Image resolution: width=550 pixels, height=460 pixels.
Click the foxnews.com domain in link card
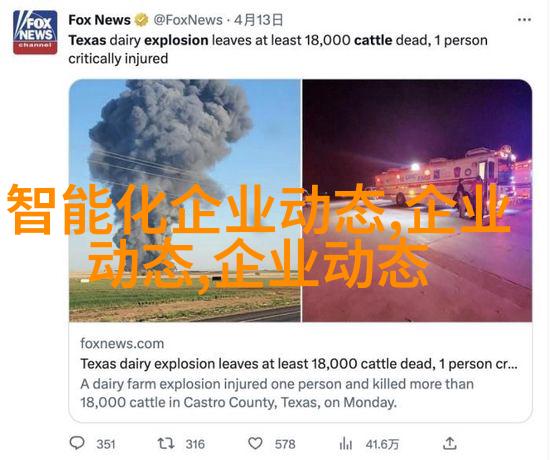[x=122, y=343]
